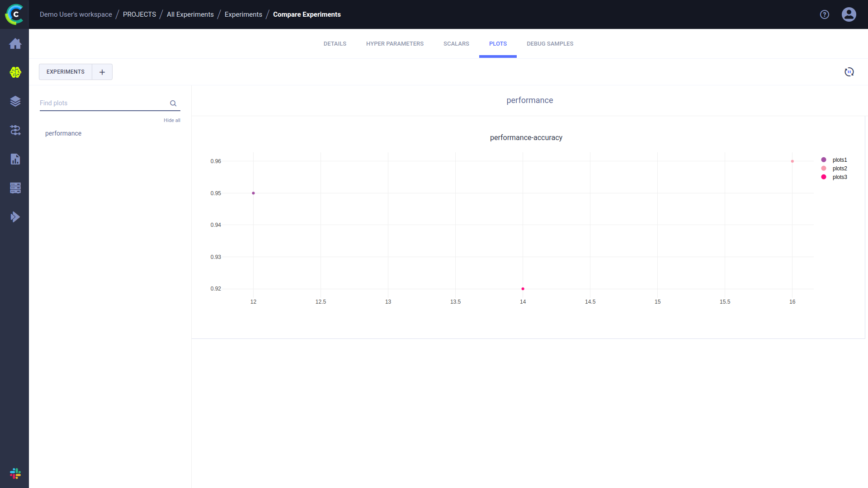Open the datasets layers icon
868x488 pixels.
pos(15,101)
